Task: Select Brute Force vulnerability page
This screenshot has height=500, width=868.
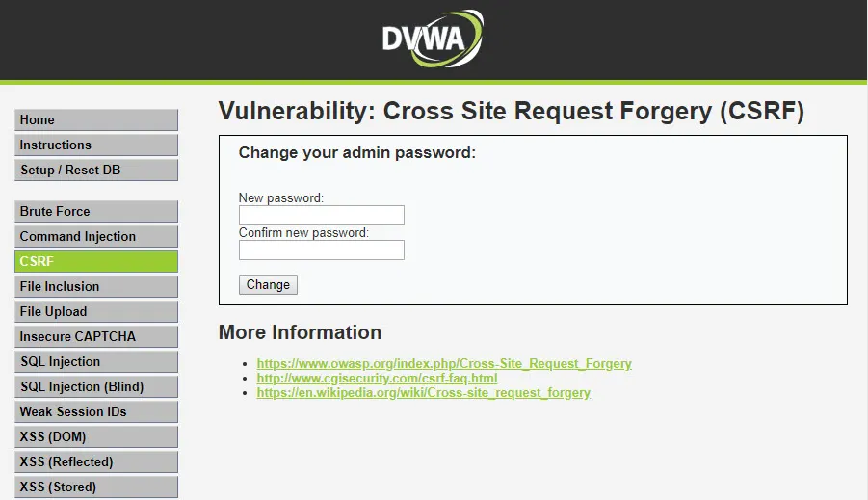Action: tap(96, 212)
